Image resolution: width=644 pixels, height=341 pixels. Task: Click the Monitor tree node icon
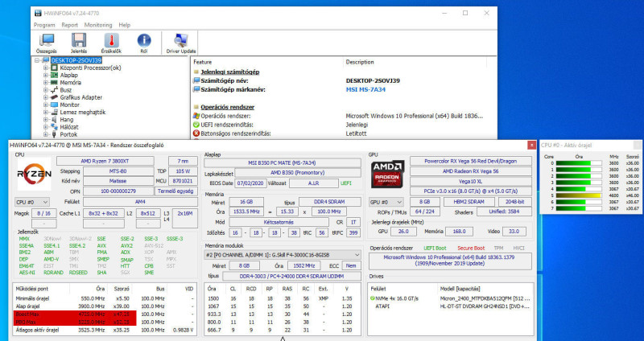coord(54,105)
